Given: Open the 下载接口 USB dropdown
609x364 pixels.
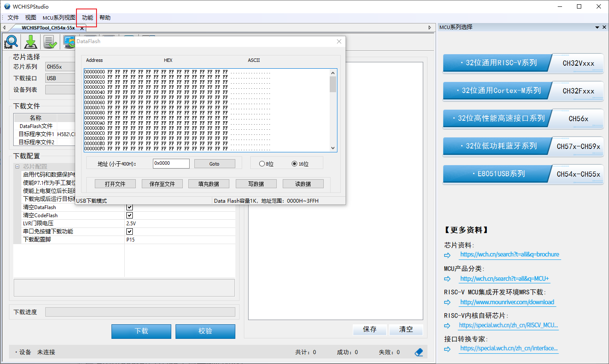Looking at the screenshot, I should point(60,78).
